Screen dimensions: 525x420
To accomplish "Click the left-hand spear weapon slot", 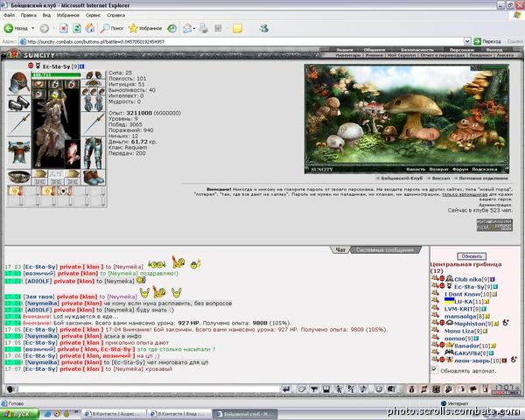I will pos(18,124).
